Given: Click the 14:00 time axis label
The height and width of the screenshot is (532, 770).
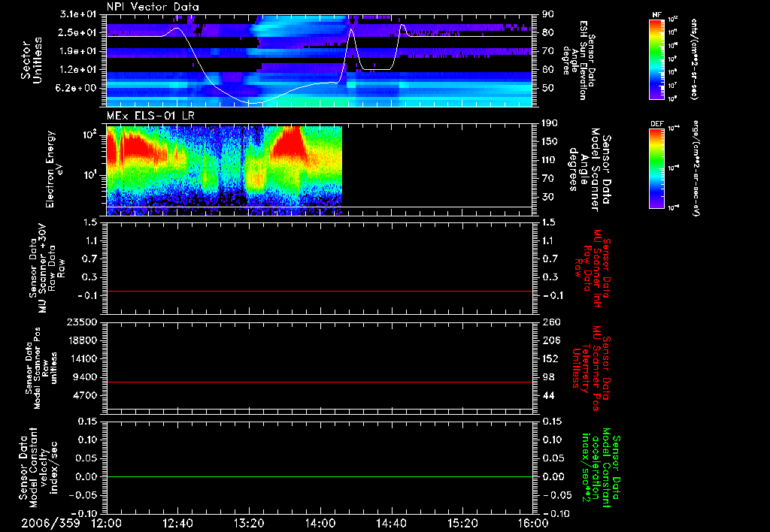Looking at the screenshot, I should [x=320, y=523].
